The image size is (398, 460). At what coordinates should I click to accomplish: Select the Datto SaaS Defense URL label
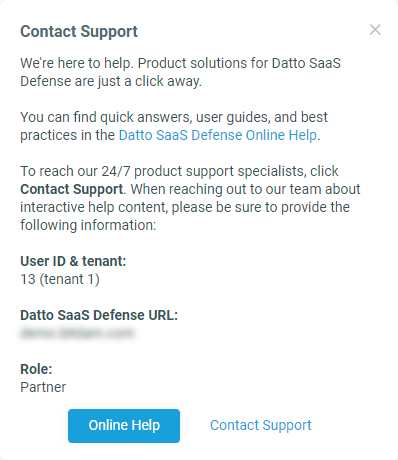click(99, 315)
